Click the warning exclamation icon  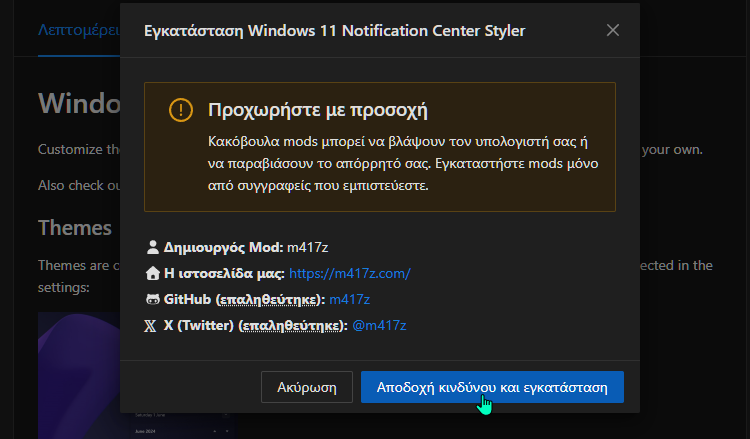[181, 110]
